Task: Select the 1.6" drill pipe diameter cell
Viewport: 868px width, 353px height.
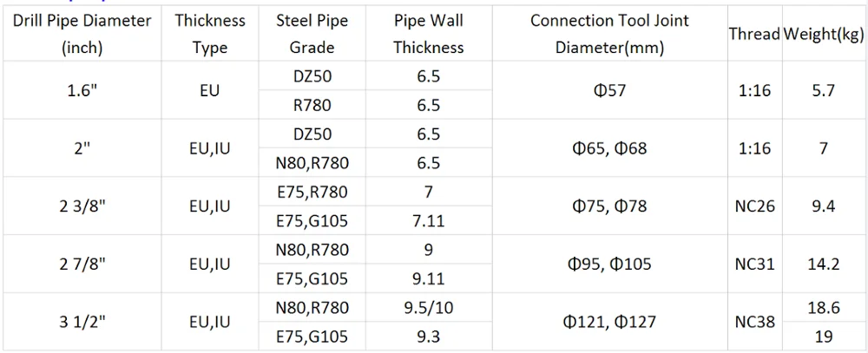Action: (x=83, y=91)
